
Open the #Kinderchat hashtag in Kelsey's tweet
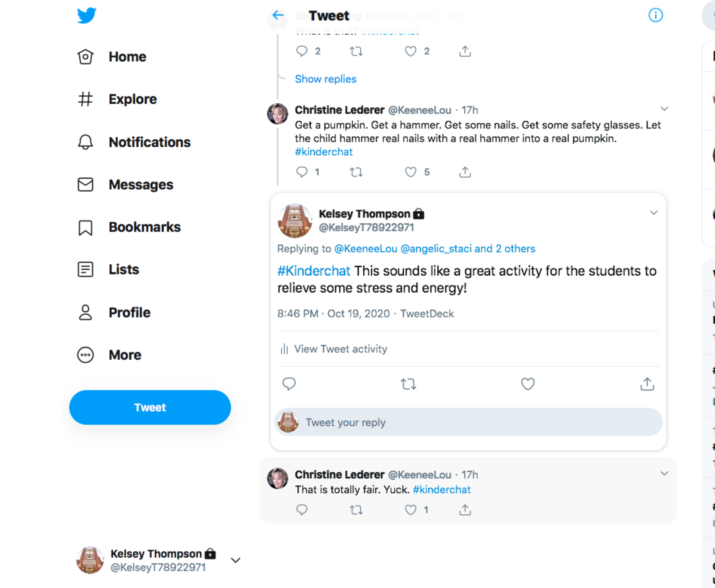tap(314, 271)
